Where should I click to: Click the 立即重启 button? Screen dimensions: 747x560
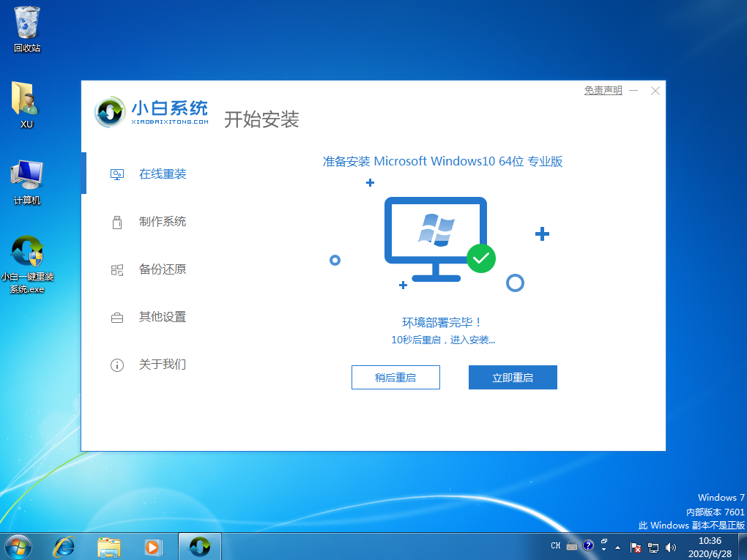[513, 377]
